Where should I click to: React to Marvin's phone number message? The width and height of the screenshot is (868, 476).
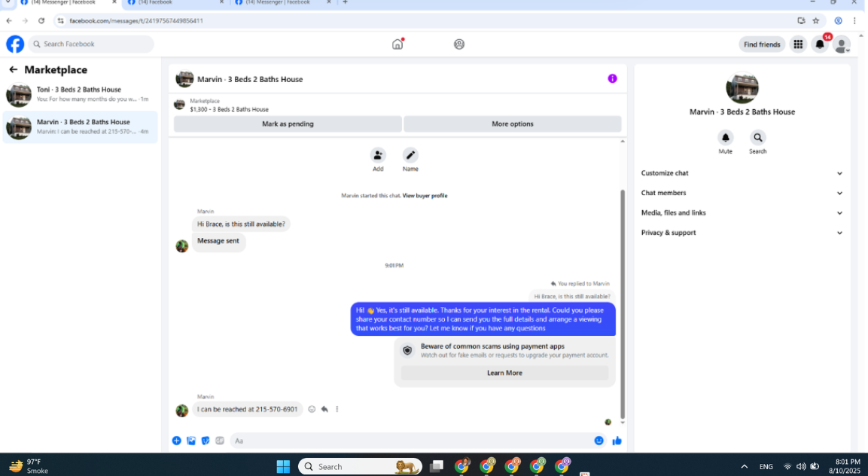(312, 409)
